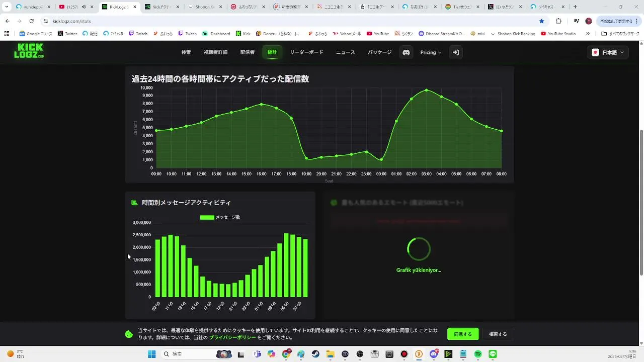Open the Discord StreamKit bookmark
Viewport: 644px width, 362px height.
[441, 34]
